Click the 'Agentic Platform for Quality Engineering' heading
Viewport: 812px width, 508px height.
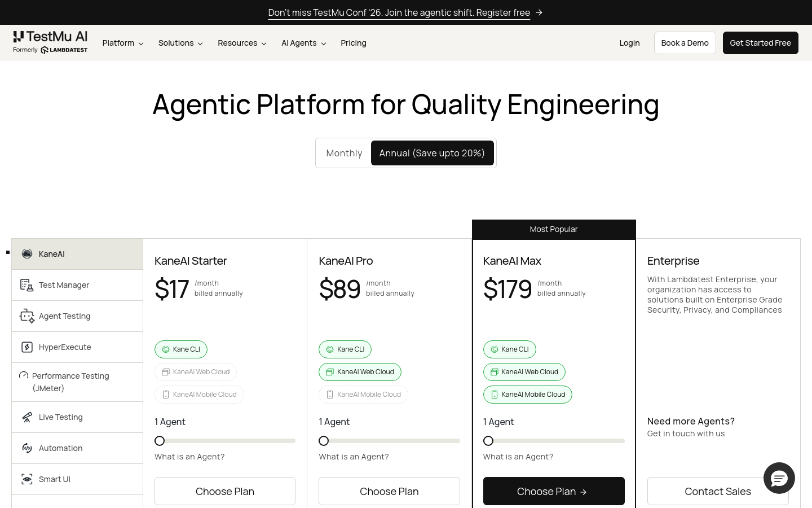[x=406, y=104]
